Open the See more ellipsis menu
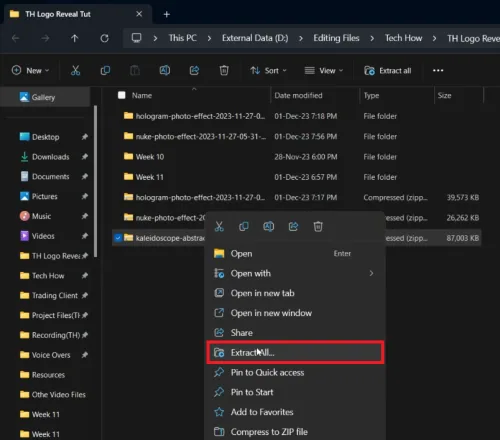This screenshot has width=500, height=440. pyautogui.click(x=438, y=70)
